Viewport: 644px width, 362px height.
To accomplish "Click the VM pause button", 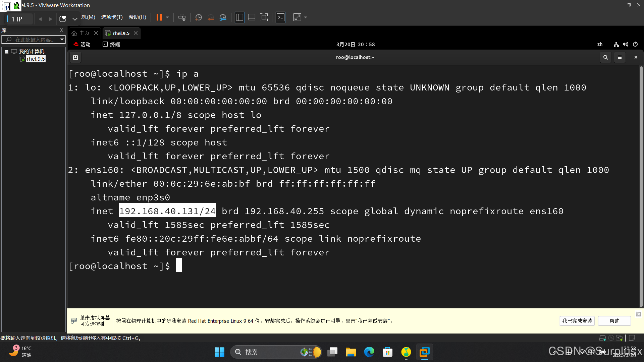I will tap(159, 17).
